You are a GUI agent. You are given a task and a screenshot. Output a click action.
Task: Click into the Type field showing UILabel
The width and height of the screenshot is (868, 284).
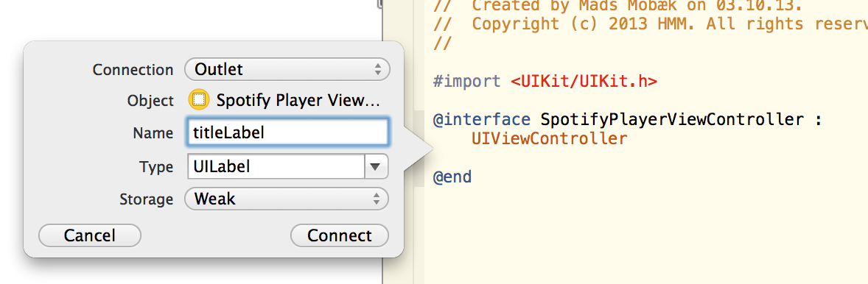[276, 166]
